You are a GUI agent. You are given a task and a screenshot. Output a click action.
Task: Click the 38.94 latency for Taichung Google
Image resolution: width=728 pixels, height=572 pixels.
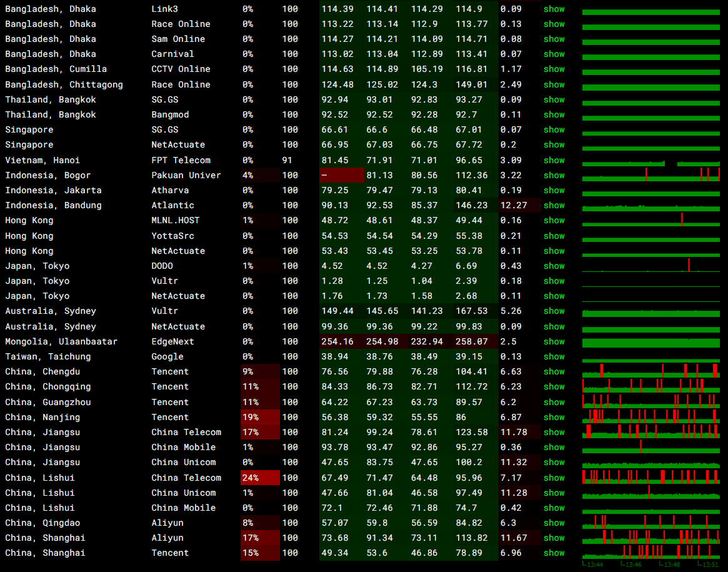coord(335,356)
